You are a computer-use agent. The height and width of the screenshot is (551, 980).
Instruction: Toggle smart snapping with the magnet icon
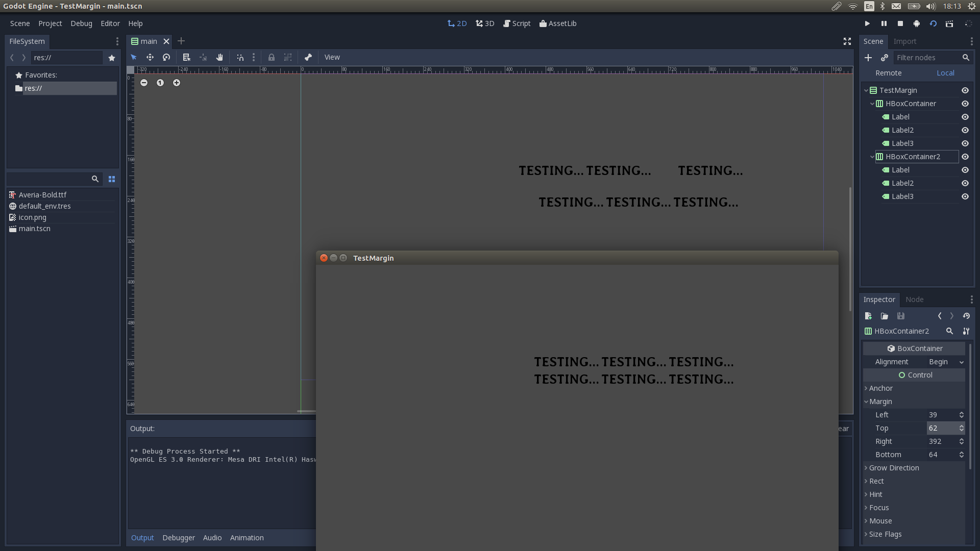pos(240,57)
